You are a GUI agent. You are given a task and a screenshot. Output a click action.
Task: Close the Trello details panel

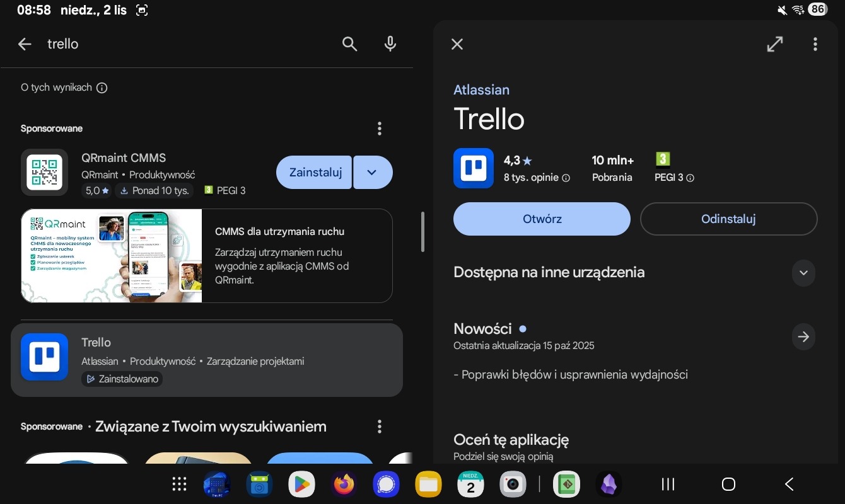pos(457,44)
